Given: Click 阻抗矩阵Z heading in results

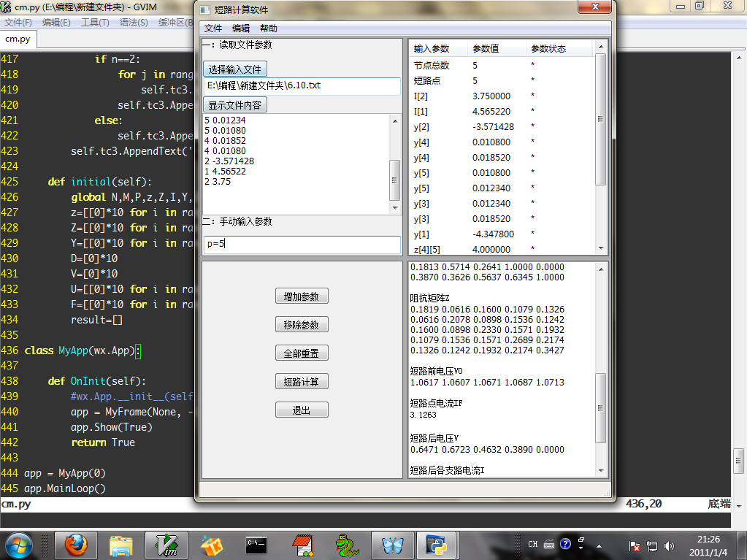Looking at the screenshot, I should [429, 298].
